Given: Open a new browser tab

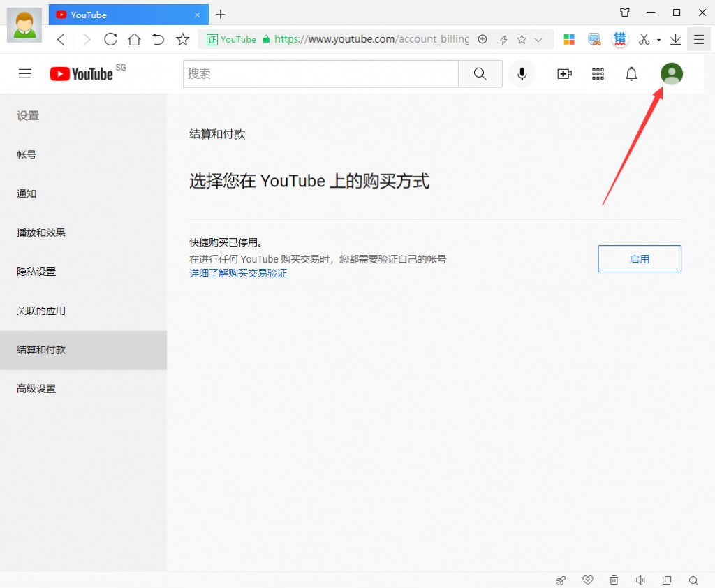Looking at the screenshot, I should [x=220, y=15].
